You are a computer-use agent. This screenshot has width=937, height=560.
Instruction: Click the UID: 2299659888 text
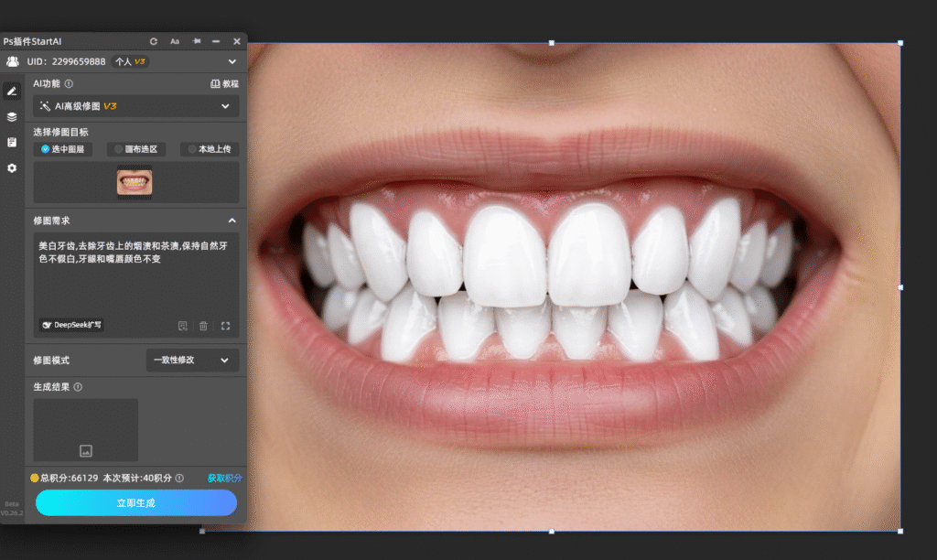(66, 61)
